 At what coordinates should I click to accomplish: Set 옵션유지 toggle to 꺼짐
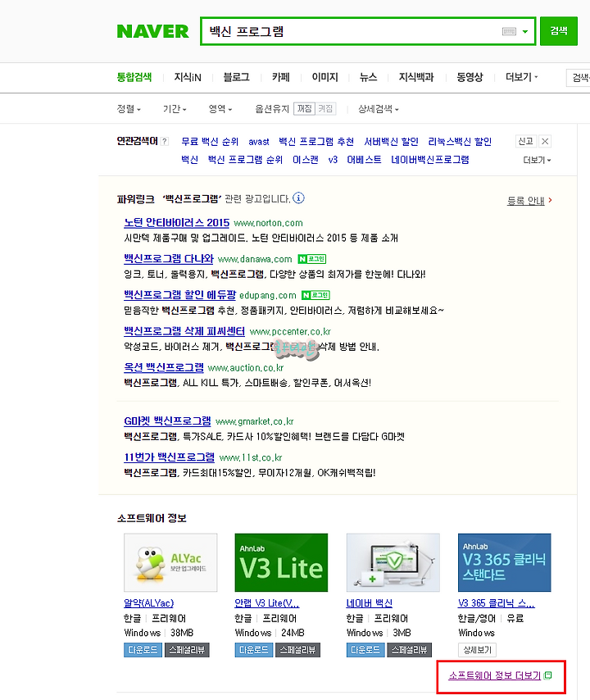tap(304, 108)
